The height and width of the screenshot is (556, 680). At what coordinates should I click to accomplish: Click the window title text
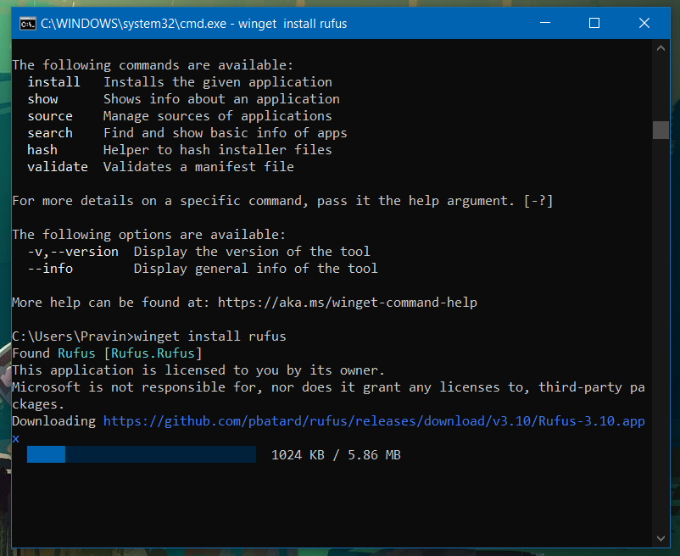pos(194,23)
